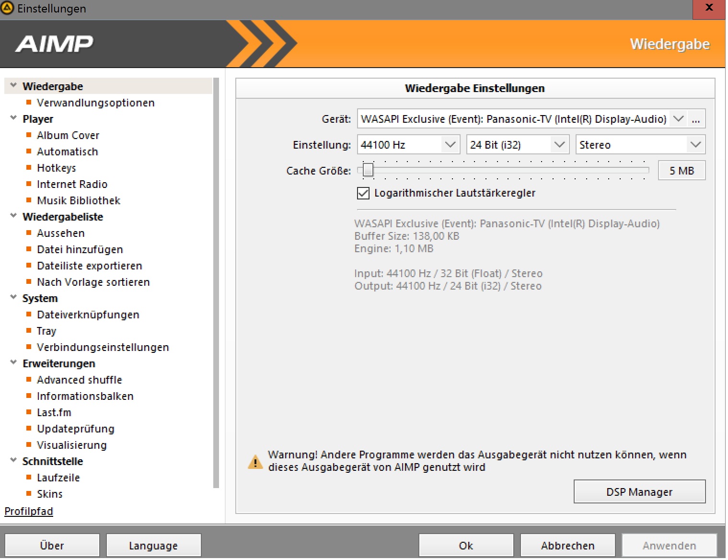This screenshot has width=728, height=560.
Task: Collapse the Erweiterungen tree section
Action: (13, 362)
